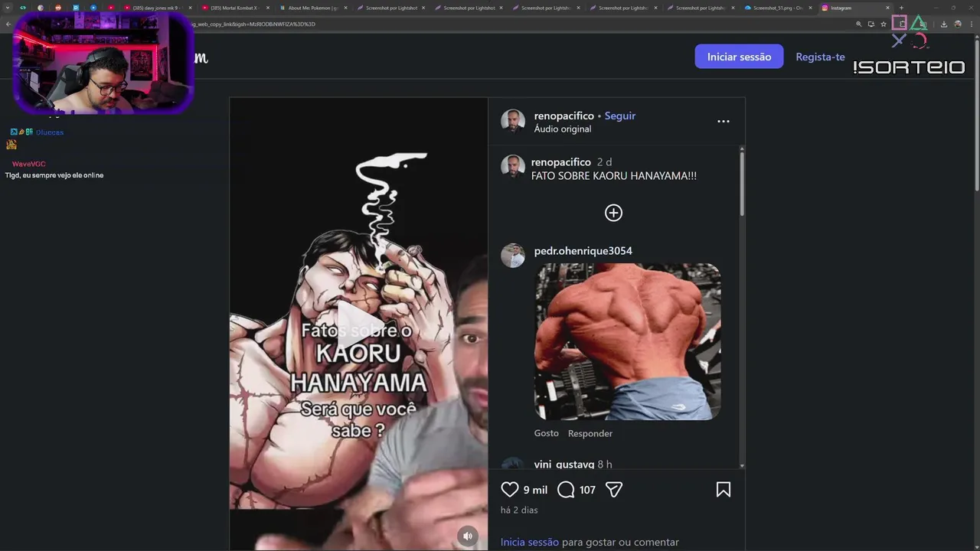Viewport: 980px width, 551px height.
Task: Save post with bookmark icon
Action: tap(723, 490)
